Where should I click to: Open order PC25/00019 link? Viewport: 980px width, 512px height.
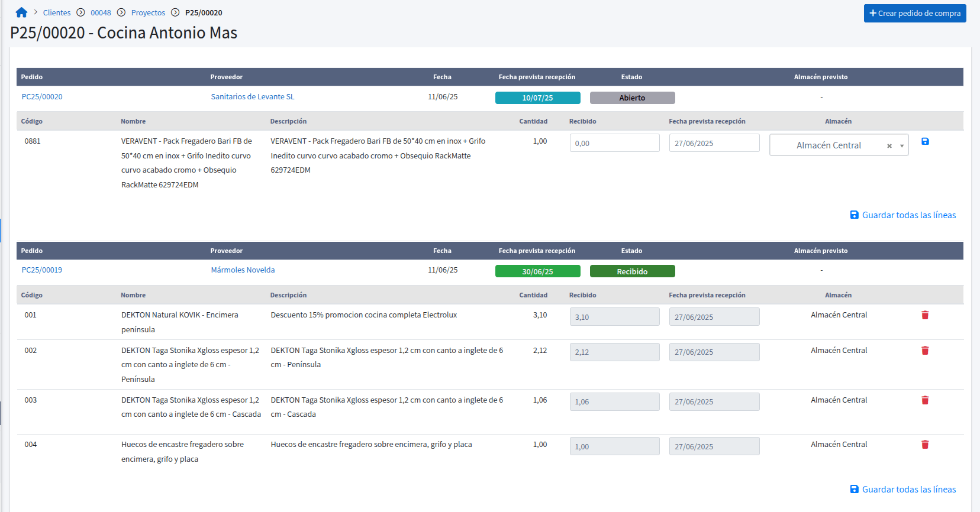point(42,270)
